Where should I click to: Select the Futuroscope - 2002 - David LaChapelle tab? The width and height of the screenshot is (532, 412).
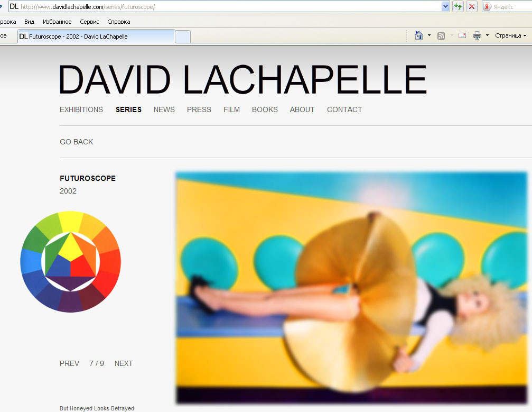click(96, 36)
